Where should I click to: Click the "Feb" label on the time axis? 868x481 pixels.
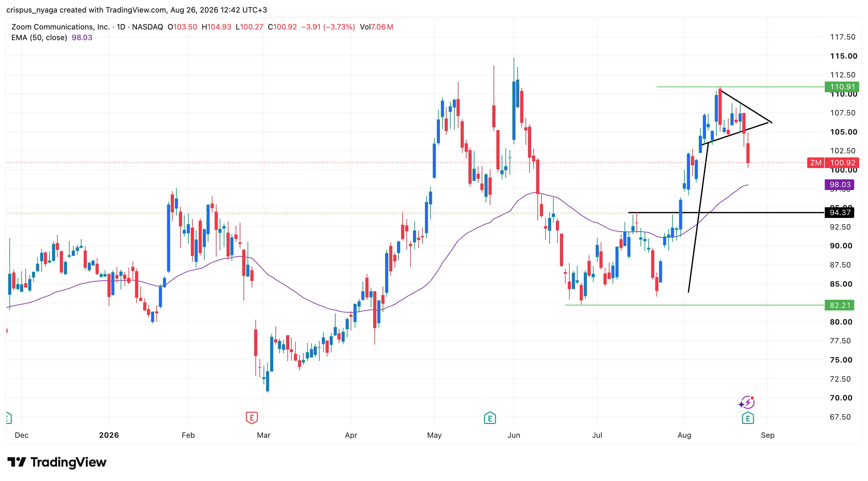click(x=188, y=435)
